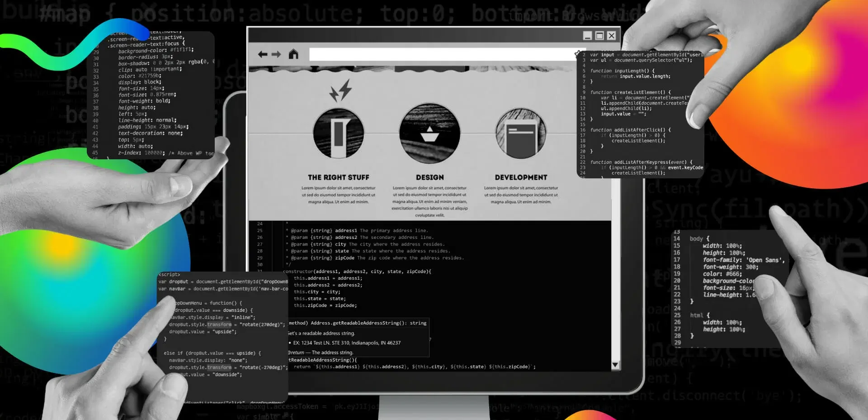Maximize the mock browser window
This screenshot has width=868, height=420.
click(x=599, y=36)
